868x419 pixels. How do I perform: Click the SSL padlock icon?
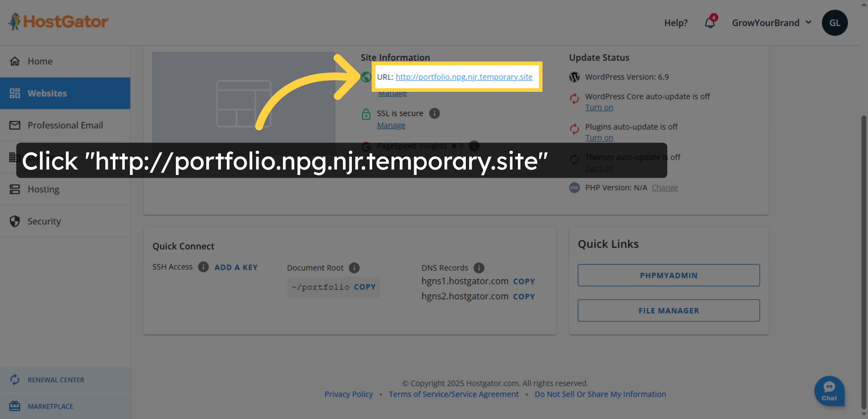click(x=366, y=114)
